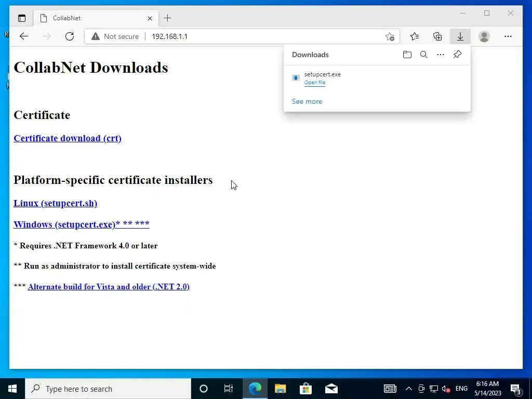The width and height of the screenshot is (532, 399).
Task: Close the CollabNet tab
Action: coord(150,18)
